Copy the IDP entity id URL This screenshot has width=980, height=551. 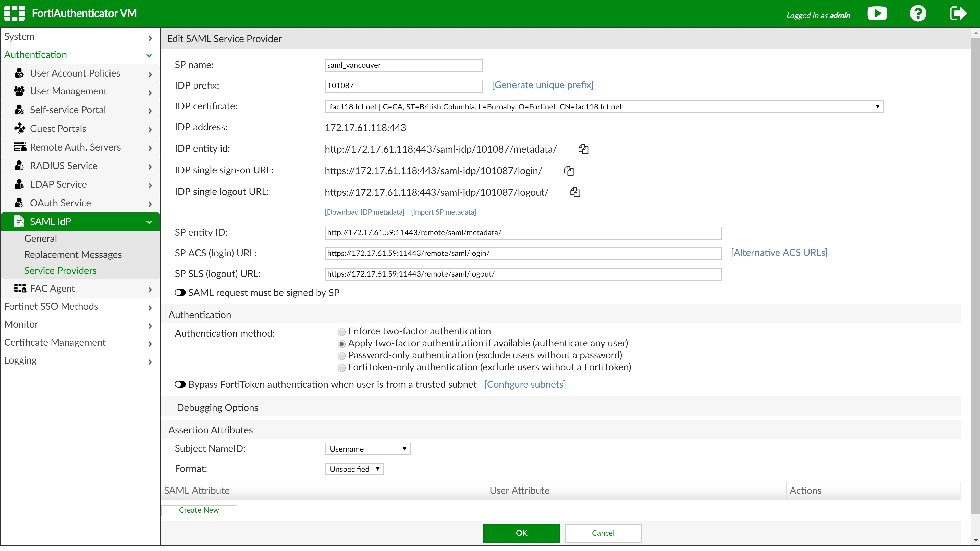tap(584, 149)
